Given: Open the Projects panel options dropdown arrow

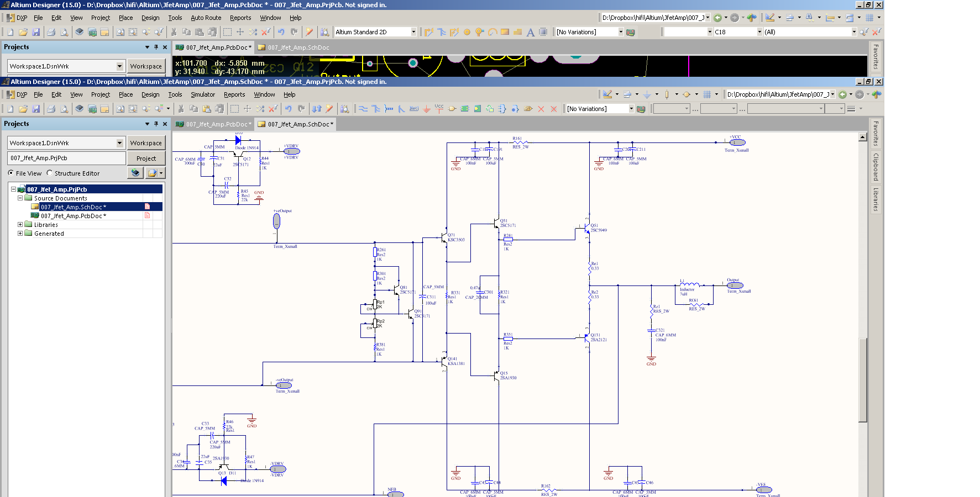Looking at the screenshot, I should click(x=147, y=124).
